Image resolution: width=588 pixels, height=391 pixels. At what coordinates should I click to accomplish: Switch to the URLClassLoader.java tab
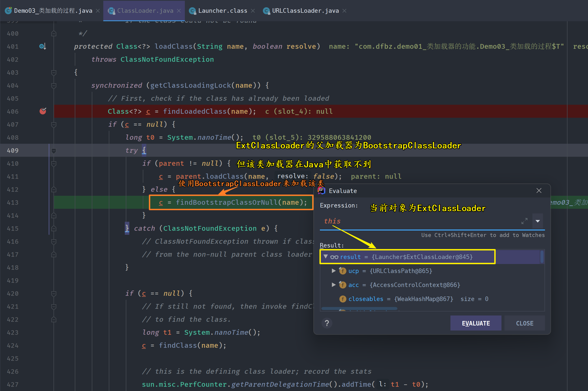tap(305, 11)
